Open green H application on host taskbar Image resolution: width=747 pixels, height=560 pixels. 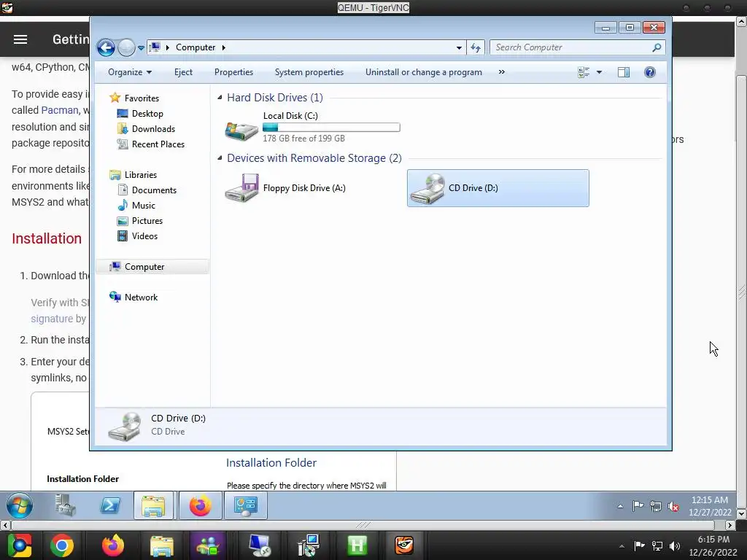[x=357, y=545]
